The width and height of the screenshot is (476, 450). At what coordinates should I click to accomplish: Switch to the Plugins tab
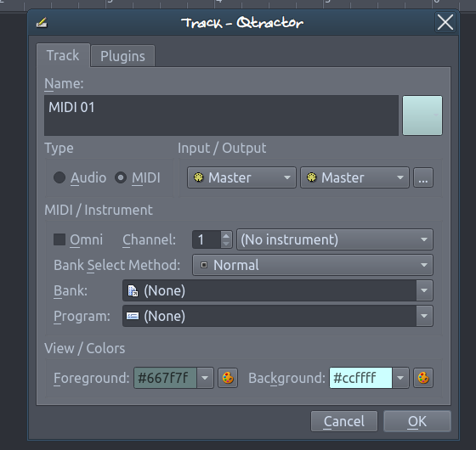pos(123,56)
